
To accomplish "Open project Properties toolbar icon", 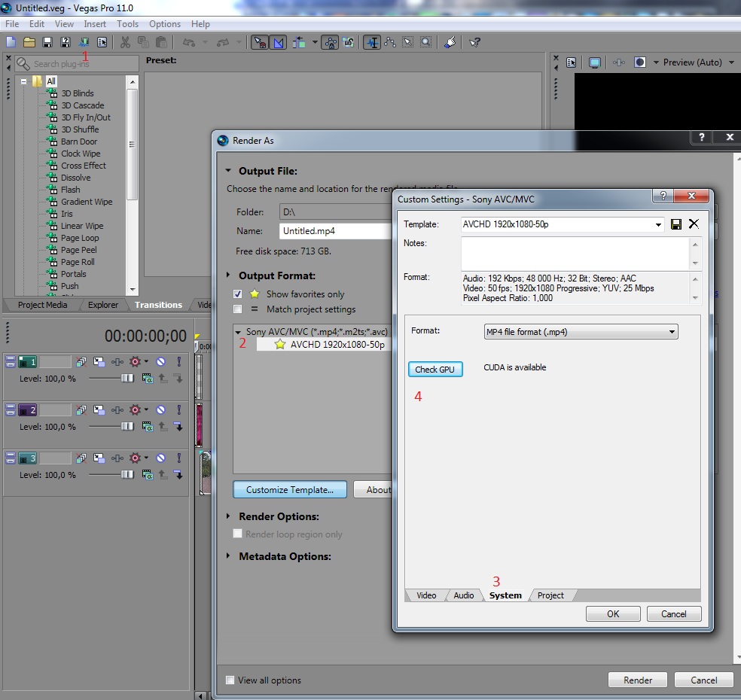I will [102, 42].
